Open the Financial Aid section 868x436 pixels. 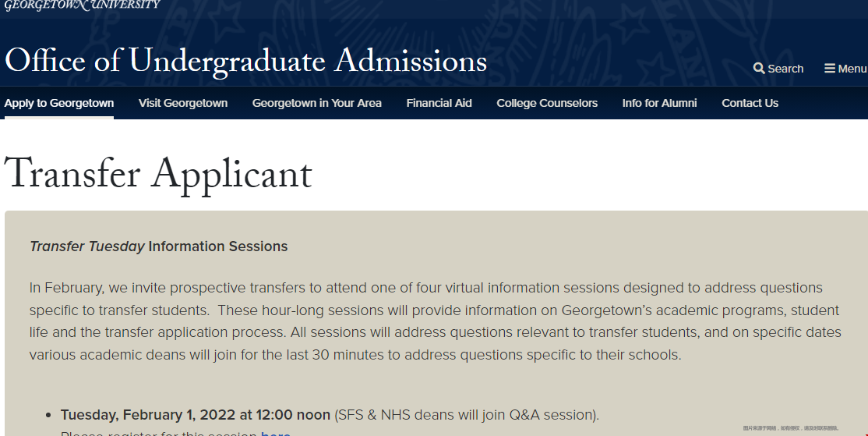[x=439, y=103]
